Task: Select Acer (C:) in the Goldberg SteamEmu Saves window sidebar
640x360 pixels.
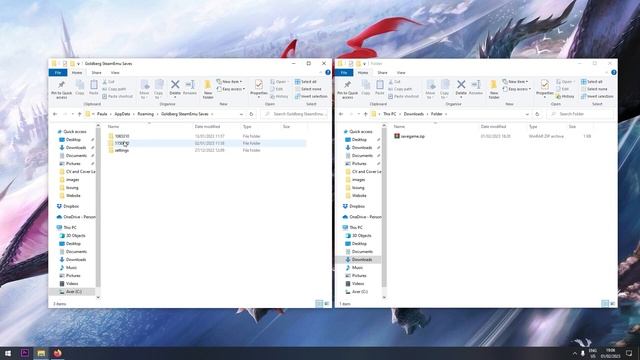Action: pyautogui.click(x=73, y=291)
